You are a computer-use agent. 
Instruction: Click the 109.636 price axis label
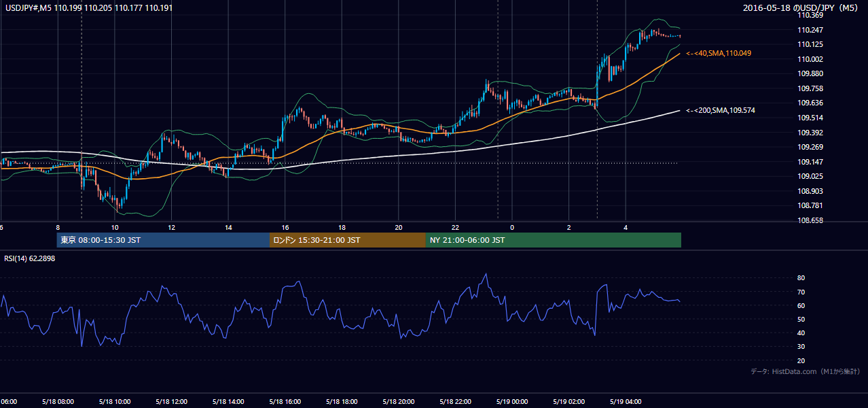pyautogui.click(x=810, y=103)
